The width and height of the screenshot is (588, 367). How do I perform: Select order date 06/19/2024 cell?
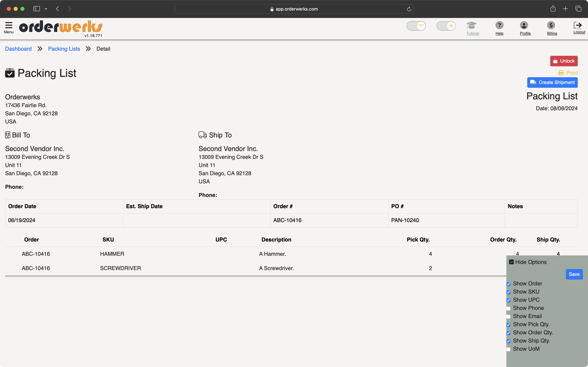(64, 220)
